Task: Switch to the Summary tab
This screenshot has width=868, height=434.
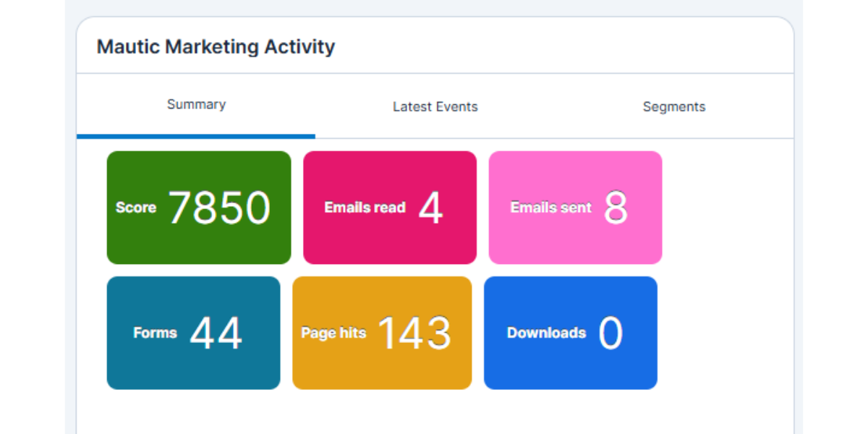Action: point(196,105)
